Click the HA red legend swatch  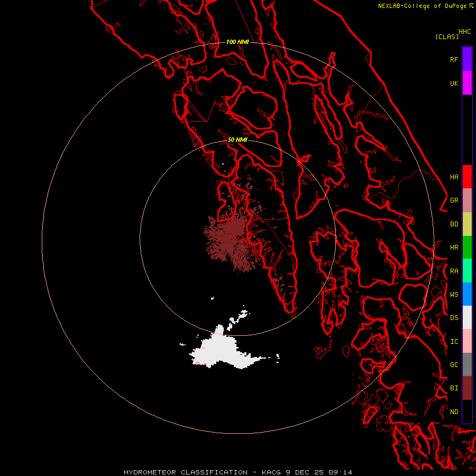(x=467, y=177)
